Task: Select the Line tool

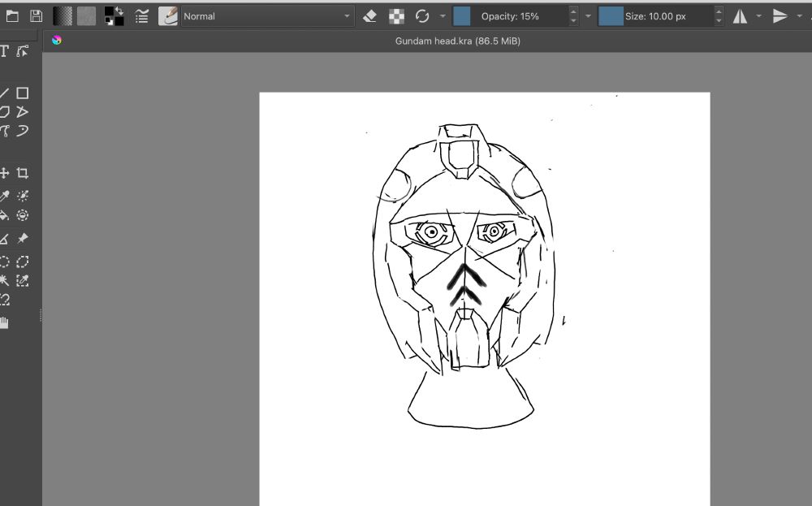Action: coord(4,93)
